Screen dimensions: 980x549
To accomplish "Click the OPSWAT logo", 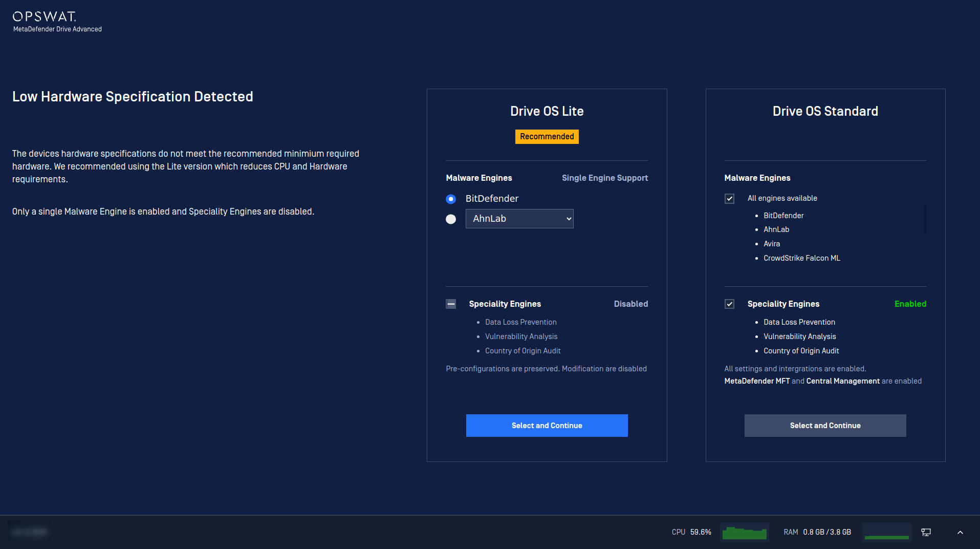I will 45,16.
